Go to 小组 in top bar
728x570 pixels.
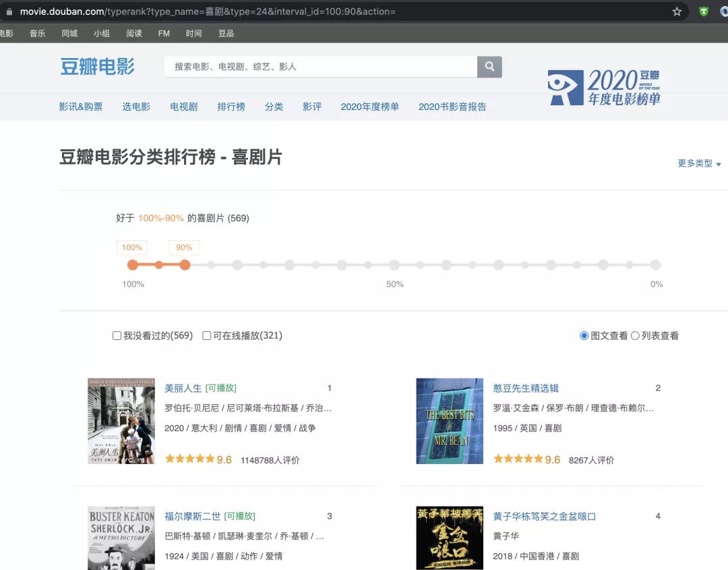pos(102,34)
